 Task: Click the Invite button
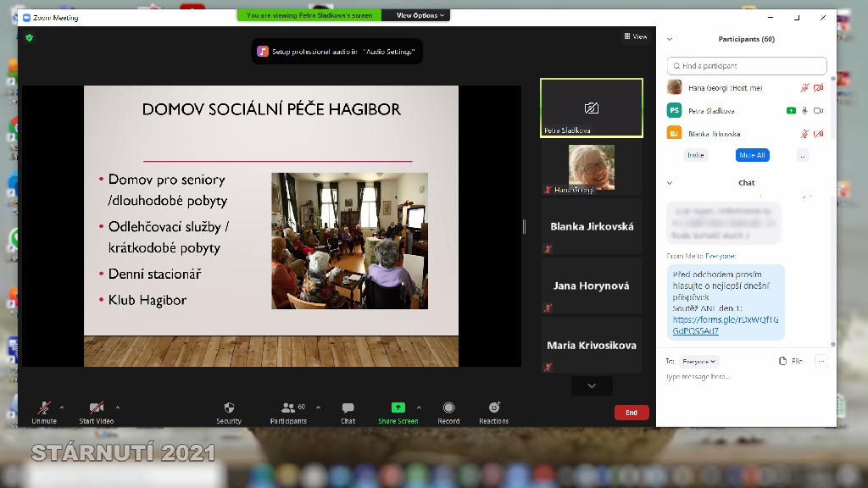tap(695, 155)
